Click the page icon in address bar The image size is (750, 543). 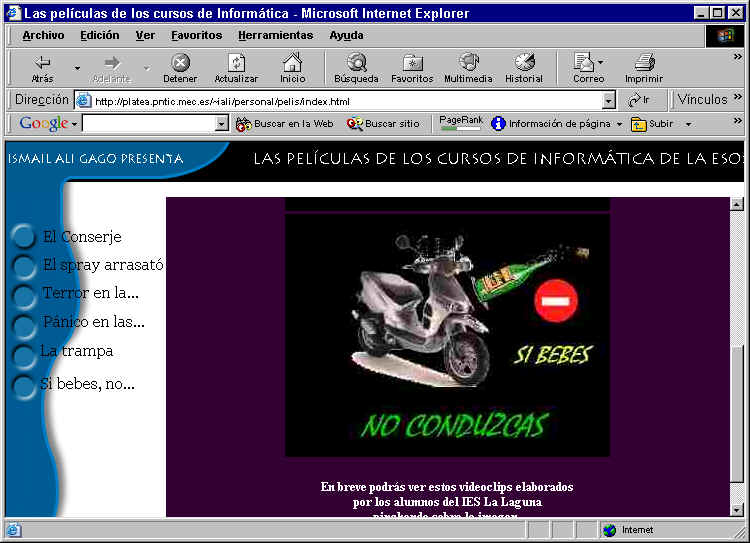[x=84, y=100]
